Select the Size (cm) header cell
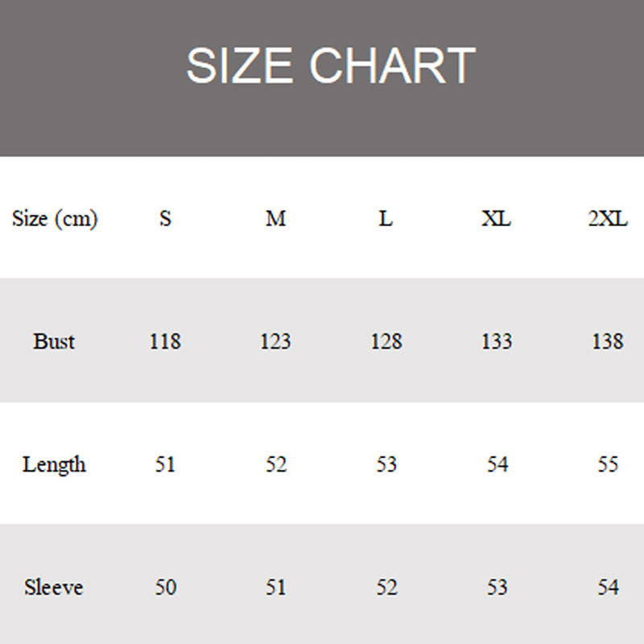This screenshot has height=644, width=644. pos(55,219)
